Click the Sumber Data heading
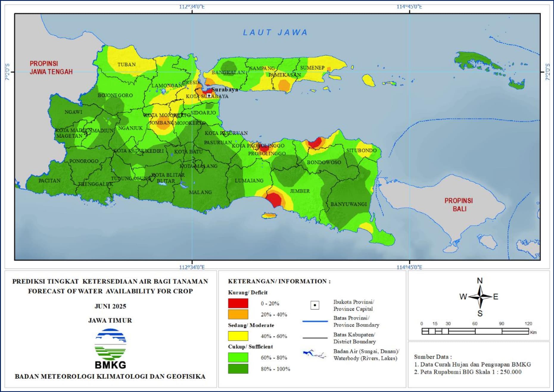Viewport: 554px width, 392px height. click(x=433, y=357)
